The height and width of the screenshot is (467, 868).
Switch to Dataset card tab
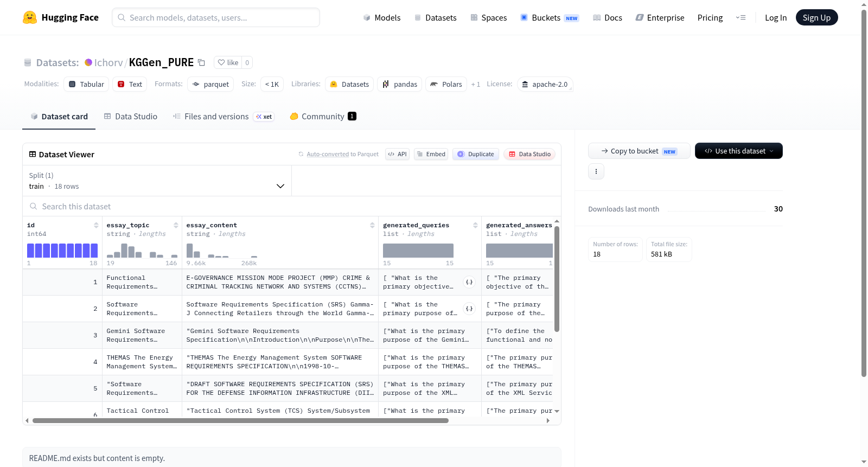[59, 117]
